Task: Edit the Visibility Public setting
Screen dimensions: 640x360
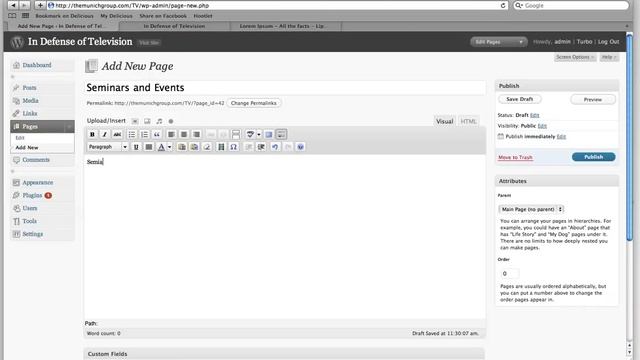Action: tap(542, 126)
